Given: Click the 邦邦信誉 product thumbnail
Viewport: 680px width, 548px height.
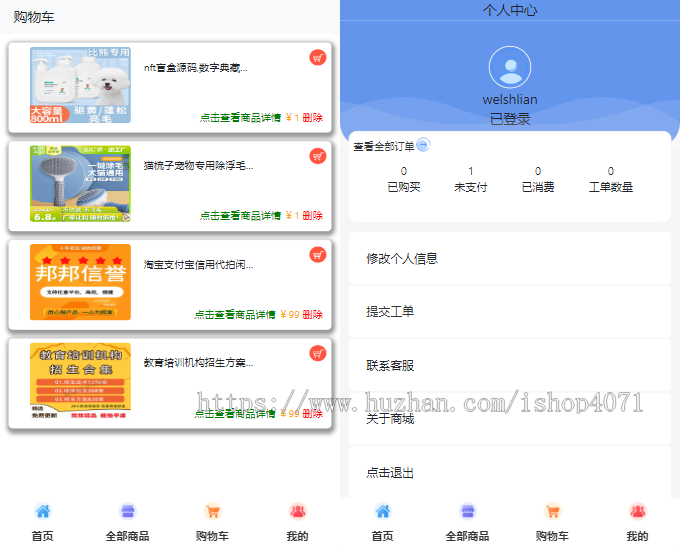Looking at the screenshot, I should pyautogui.click(x=80, y=282).
